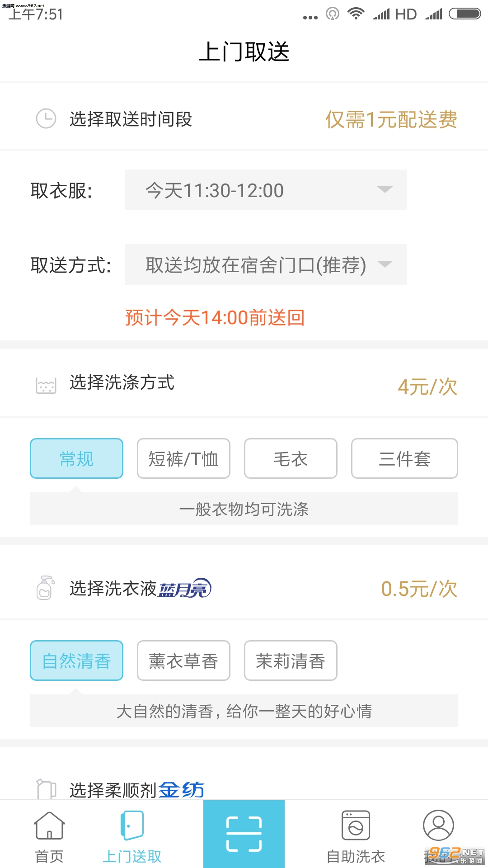Pick 薰衣草香 detergent scent
The image size is (488, 868).
183,660
